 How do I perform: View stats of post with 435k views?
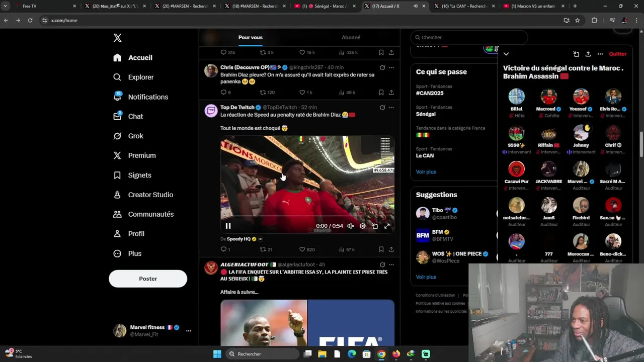(x=348, y=52)
